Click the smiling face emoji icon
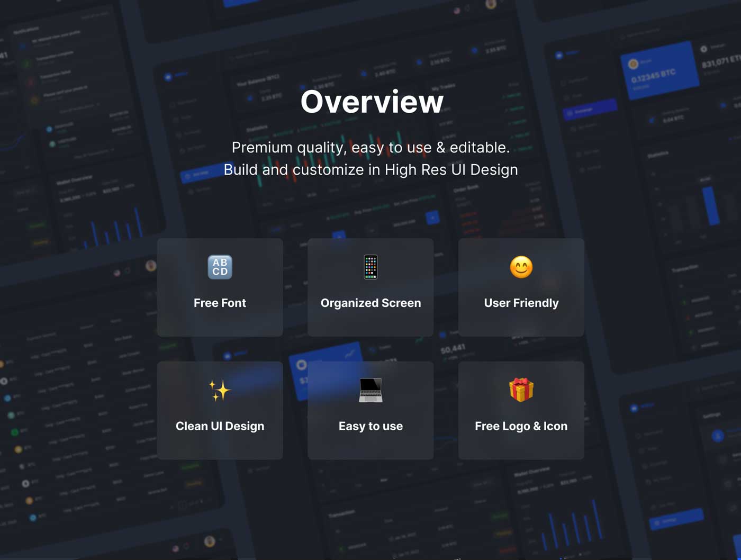The width and height of the screenshot is (741, 560). [x=521, y=267]
